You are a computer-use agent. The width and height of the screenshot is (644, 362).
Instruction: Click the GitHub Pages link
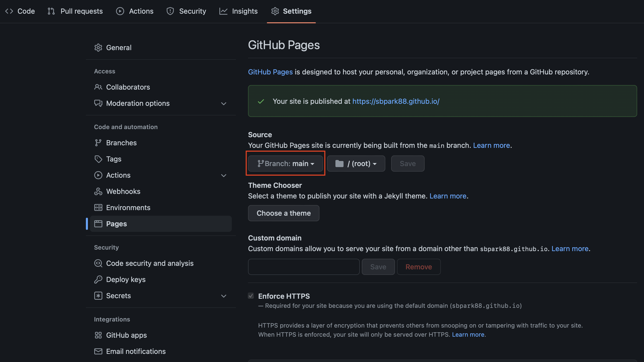[270, 71]
